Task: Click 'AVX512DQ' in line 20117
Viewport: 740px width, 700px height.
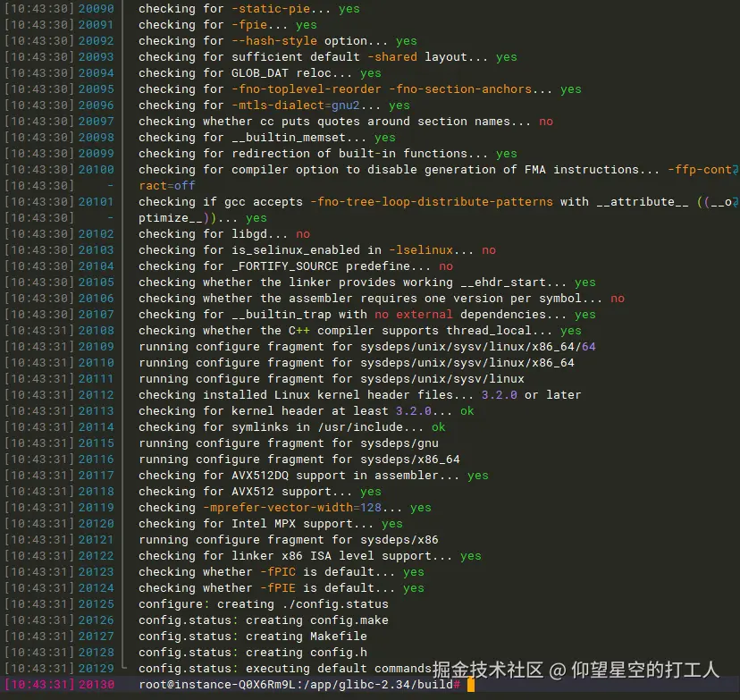Action: [259, 476]
